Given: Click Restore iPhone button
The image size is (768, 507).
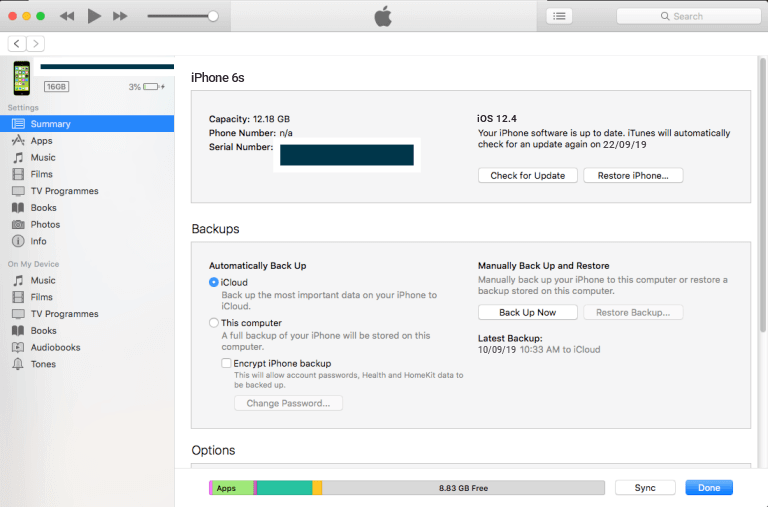Looking at the screenshot, I should pyautogui.click(x=633, y=175).
